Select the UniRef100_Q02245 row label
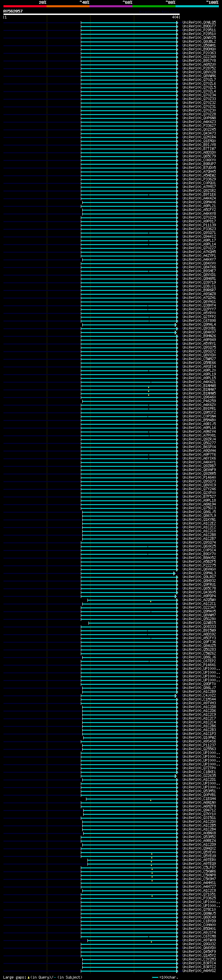This screenshot has width=222, height=980. point(199,129)
